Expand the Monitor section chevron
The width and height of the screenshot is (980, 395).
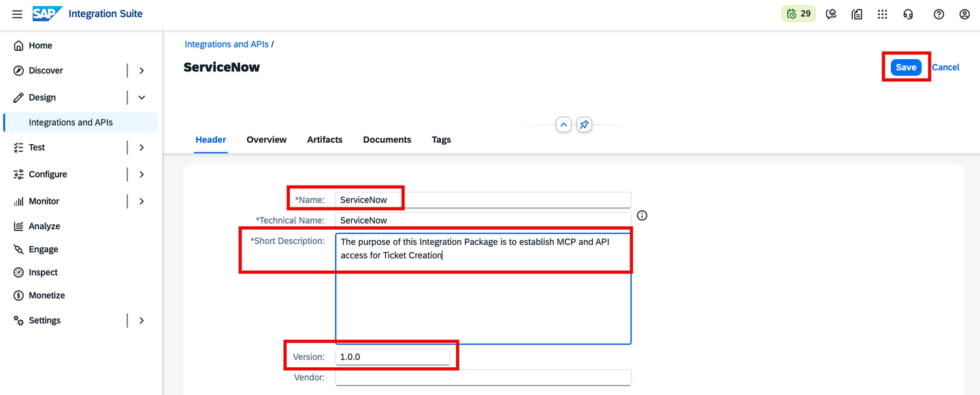(142, 201)
